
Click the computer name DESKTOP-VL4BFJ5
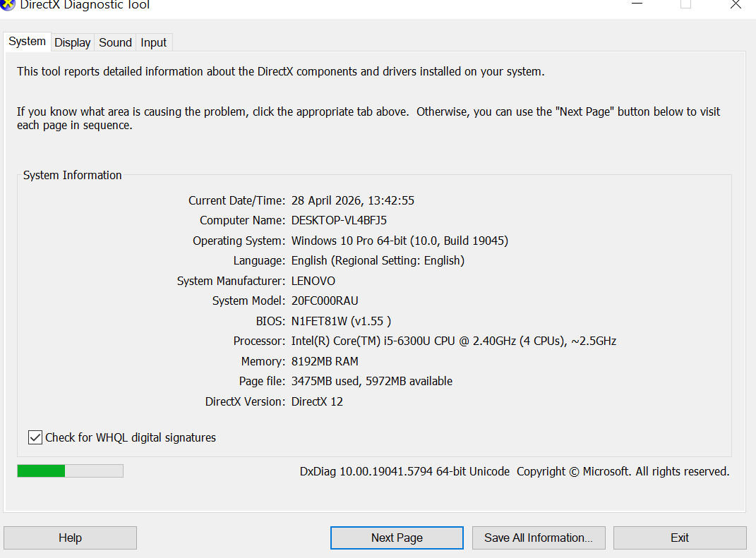click(339, 221)
